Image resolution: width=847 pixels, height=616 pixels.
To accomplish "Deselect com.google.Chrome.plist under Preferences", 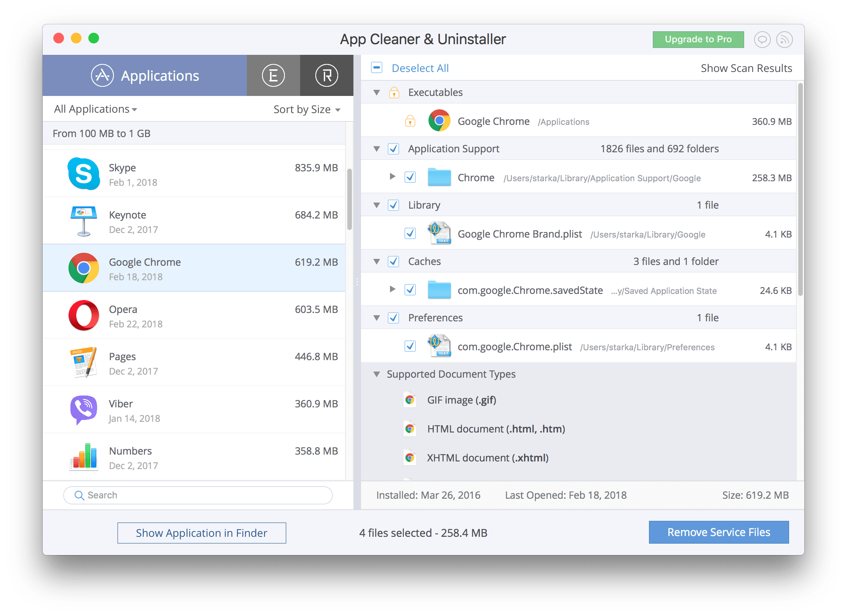I will pyautogui.click(x=410, y=346).
